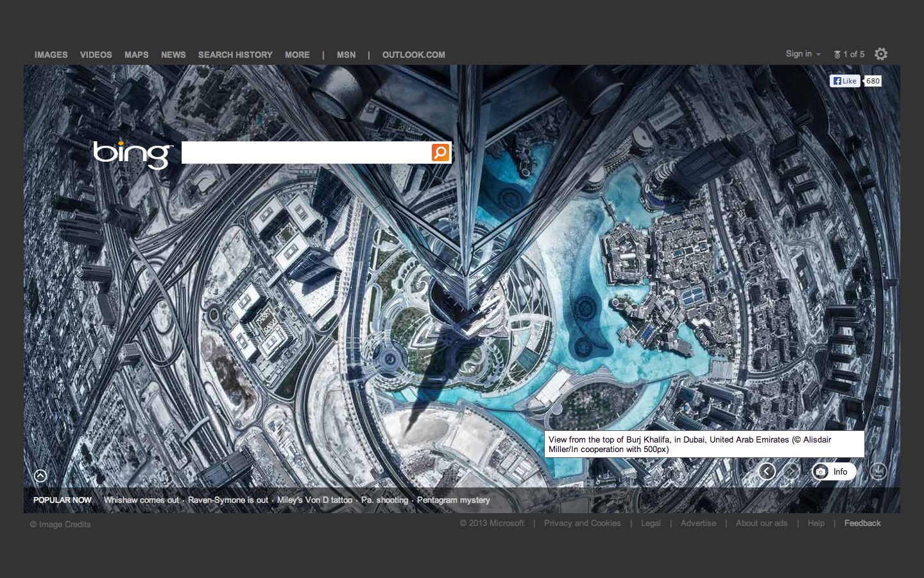
Task: Go to the previous background image
Action: click(766, 471)
